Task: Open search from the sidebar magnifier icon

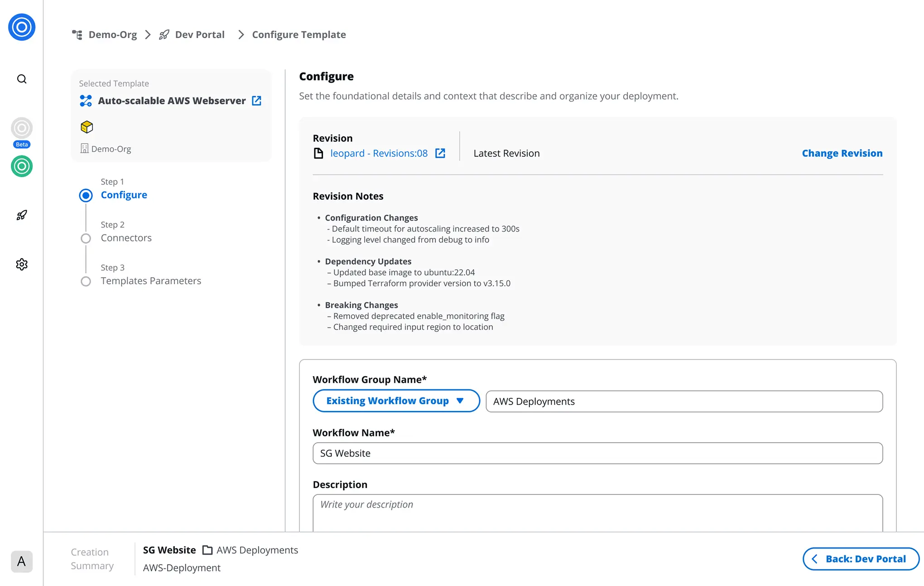Action: click(22, 79)
